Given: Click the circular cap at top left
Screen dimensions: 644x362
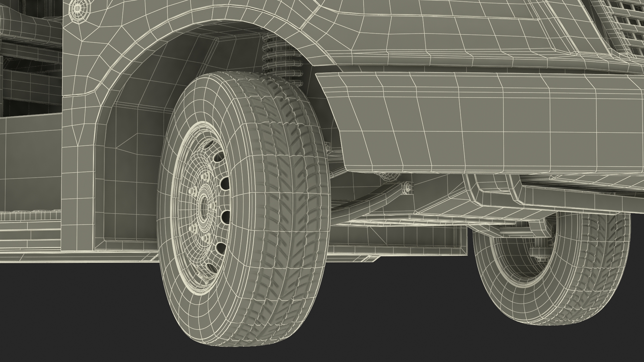Looking at the screenshot, I should coord(78,7).
